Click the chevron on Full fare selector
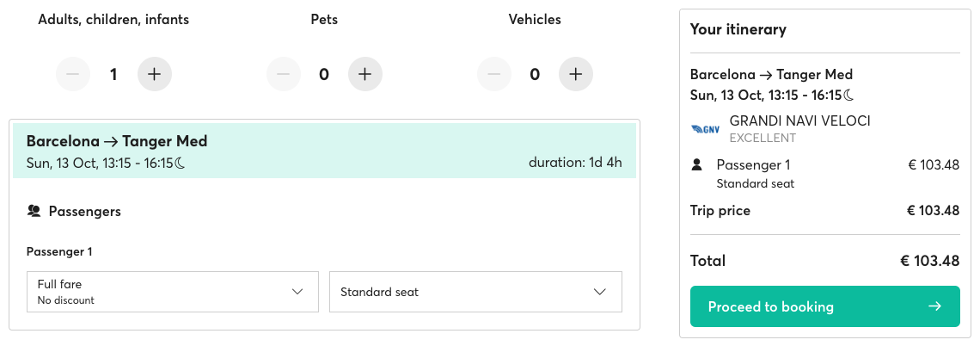Screen dimensions: 980x346 pos(297,292)
